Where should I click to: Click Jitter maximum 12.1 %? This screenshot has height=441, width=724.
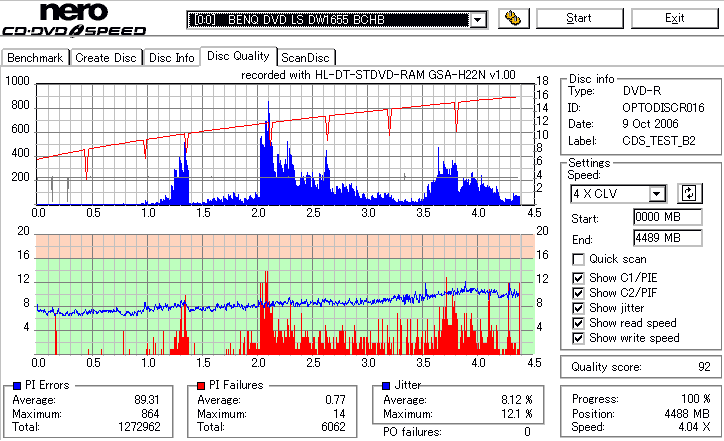[x=517, y=413]
